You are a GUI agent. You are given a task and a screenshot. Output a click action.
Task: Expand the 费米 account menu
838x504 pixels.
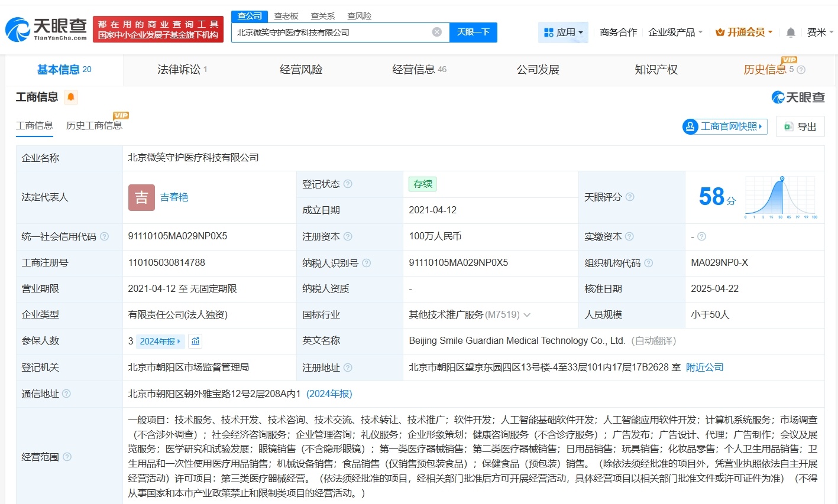coord(819,32)
